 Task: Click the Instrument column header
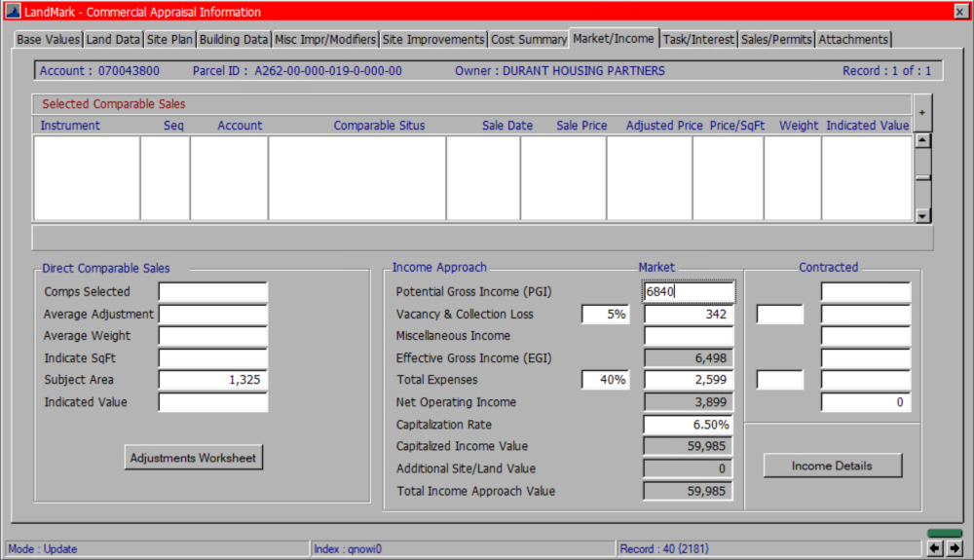[70, 126]
